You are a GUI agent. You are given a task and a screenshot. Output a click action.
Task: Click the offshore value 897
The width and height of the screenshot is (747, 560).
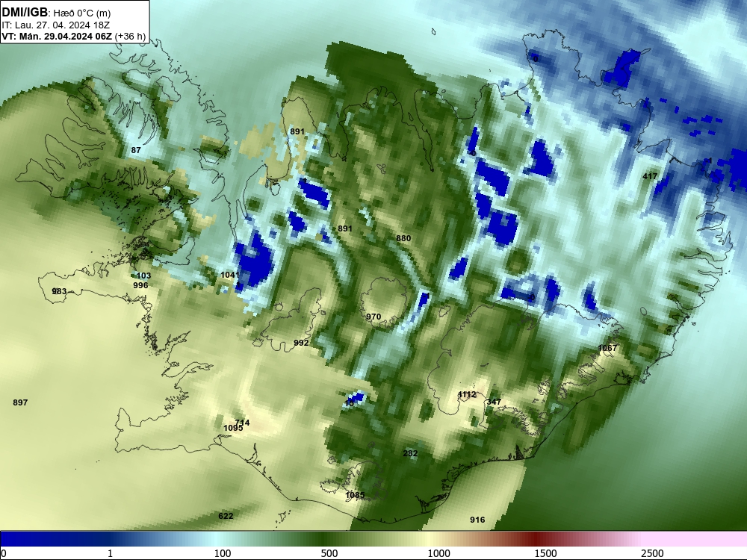(x=20, y=402)
